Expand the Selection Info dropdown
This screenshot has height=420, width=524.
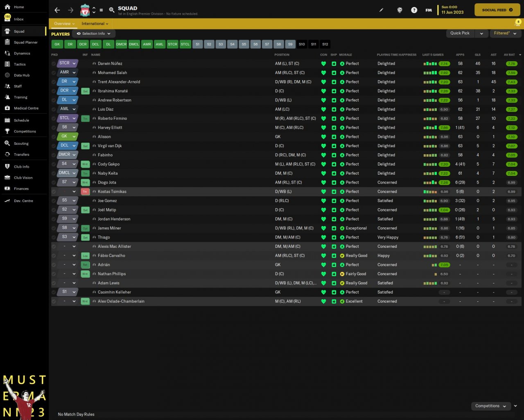tap(93, 34)
